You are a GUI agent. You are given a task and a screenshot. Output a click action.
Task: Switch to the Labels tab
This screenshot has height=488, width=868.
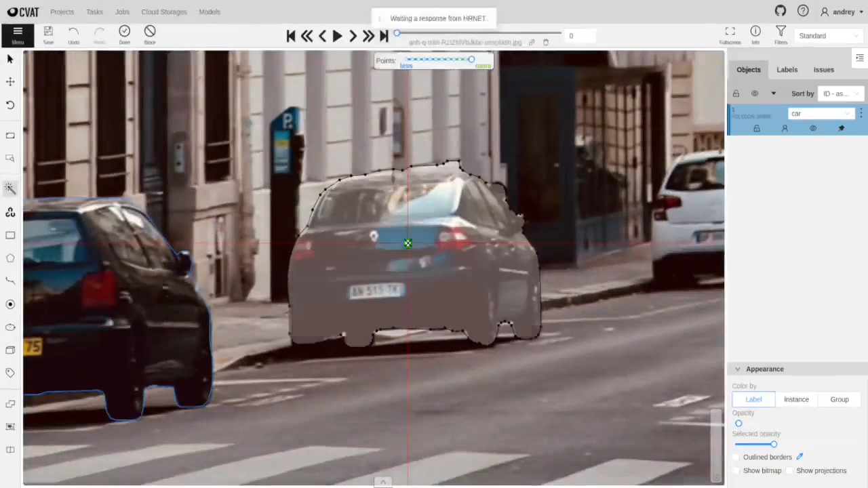tap(787, 69)
